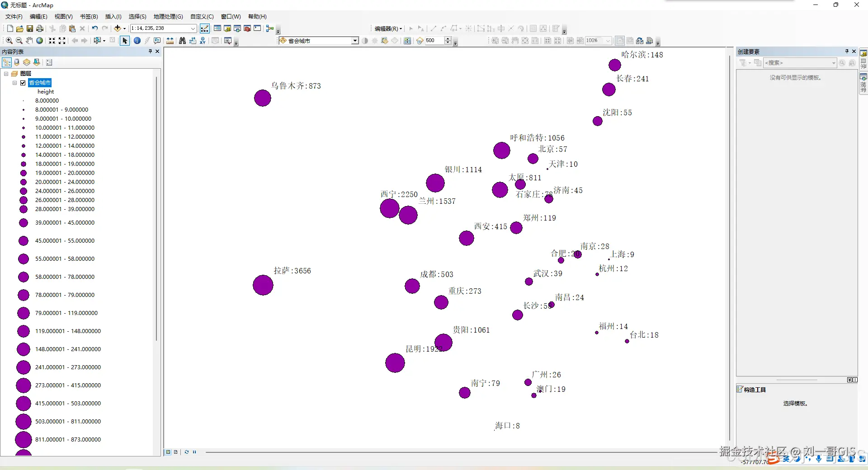Open the 书签(B) menu
Viewport: 868px width, 470px height.
[89, 17]
